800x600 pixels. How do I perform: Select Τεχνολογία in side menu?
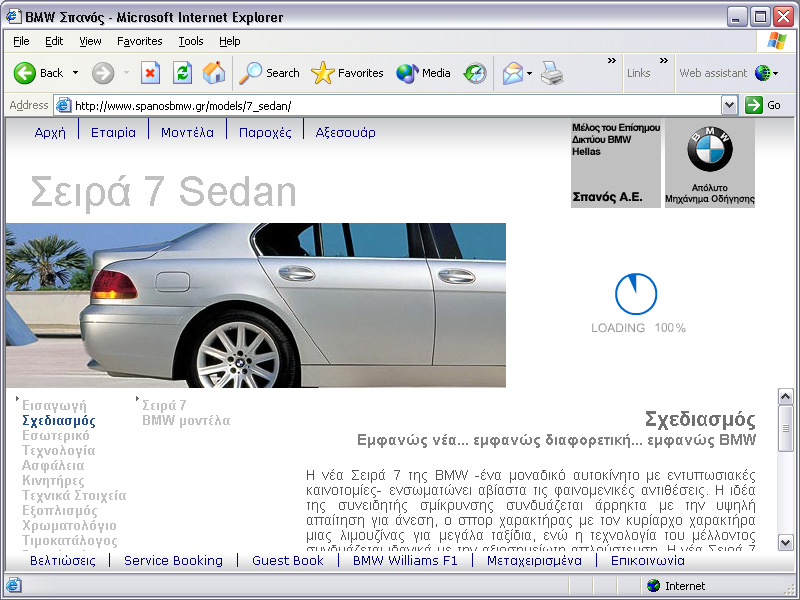(59, 451)
